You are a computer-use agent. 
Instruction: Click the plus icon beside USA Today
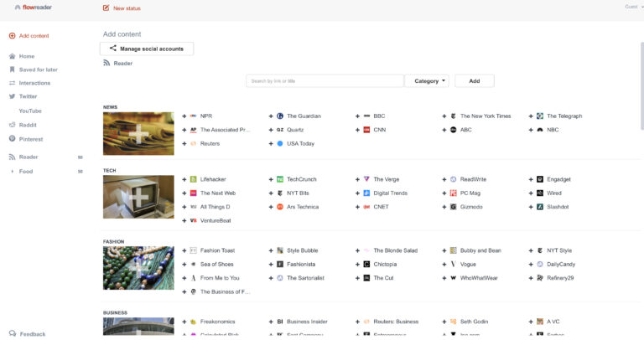271,143
